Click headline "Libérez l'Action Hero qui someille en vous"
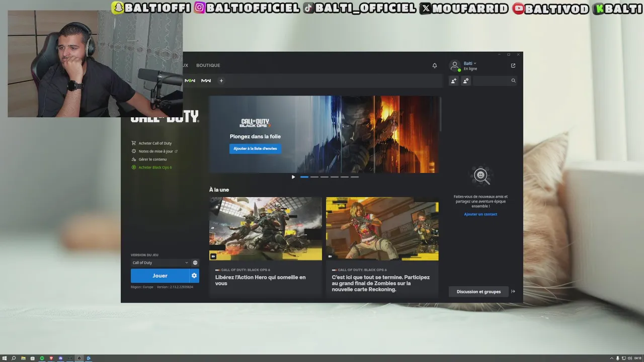644x362 pixels. [260, 280]
